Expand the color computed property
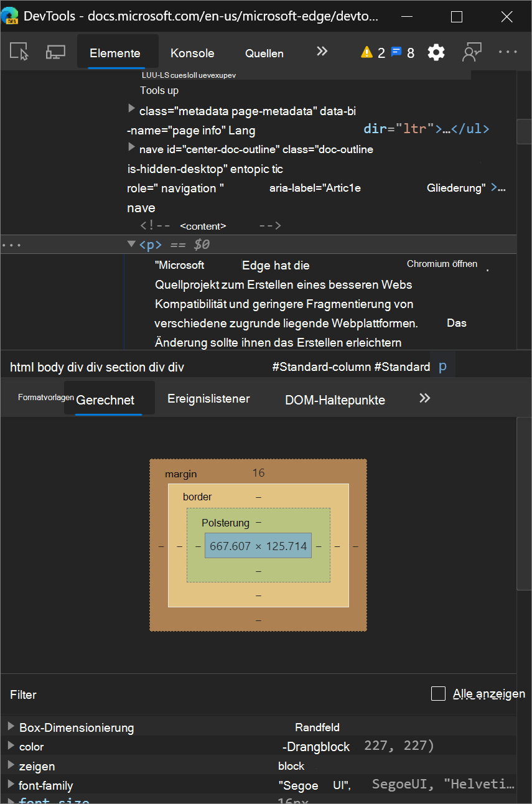 click(11, 746)
